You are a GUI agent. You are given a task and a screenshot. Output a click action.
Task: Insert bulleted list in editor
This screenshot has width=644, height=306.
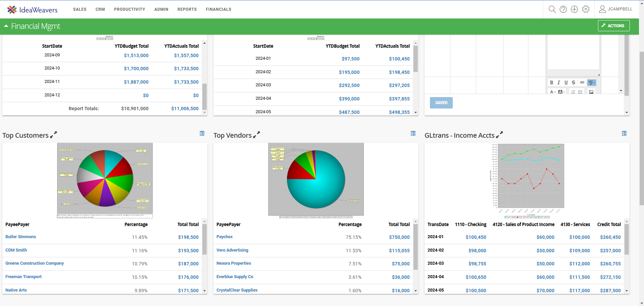(580, 92)
